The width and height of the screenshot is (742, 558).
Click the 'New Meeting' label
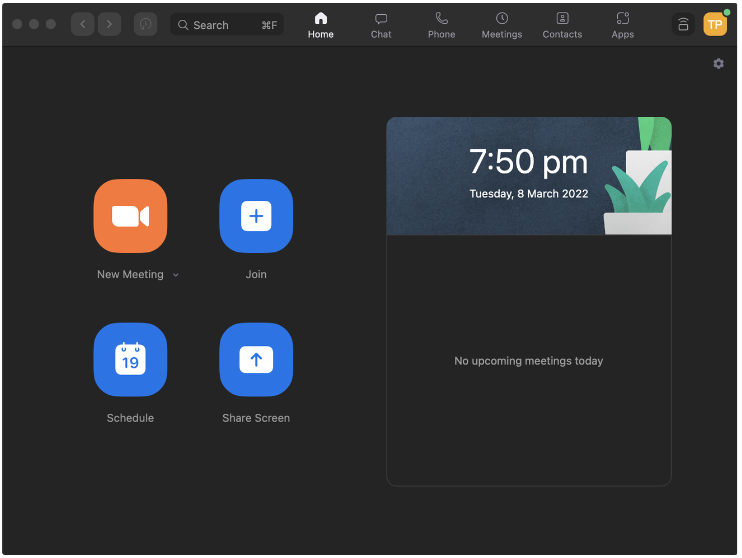[130, 275]
